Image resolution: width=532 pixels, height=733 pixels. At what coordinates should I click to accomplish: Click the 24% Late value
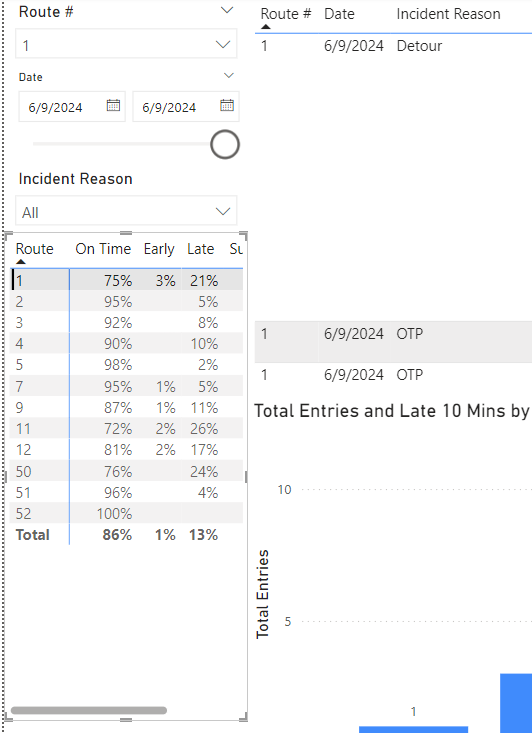click(x=204, y=471)
